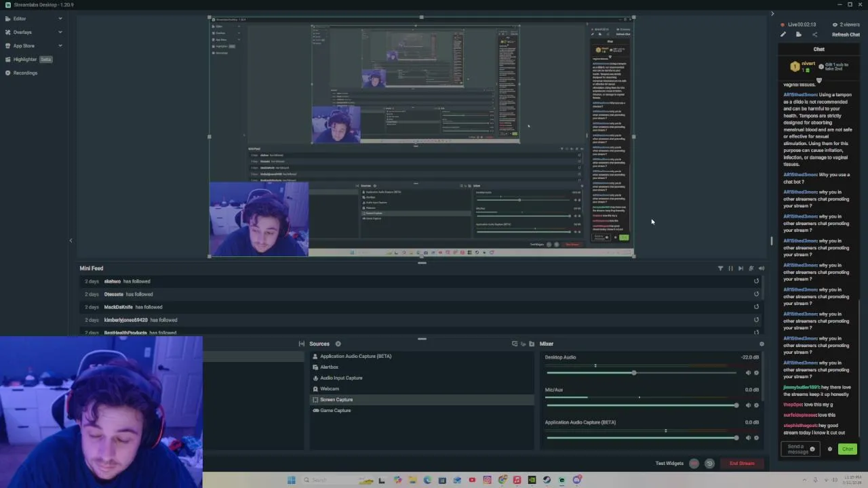Open the Instagram icon in the taskbar
This screenshot has height=488, width=868.
[x=487, y=480]
